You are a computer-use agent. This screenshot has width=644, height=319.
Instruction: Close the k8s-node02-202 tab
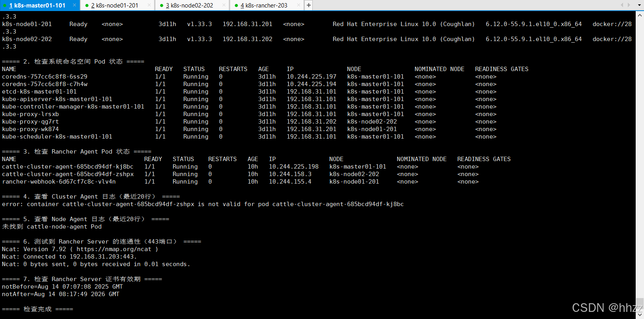click(x=224, y=5)
